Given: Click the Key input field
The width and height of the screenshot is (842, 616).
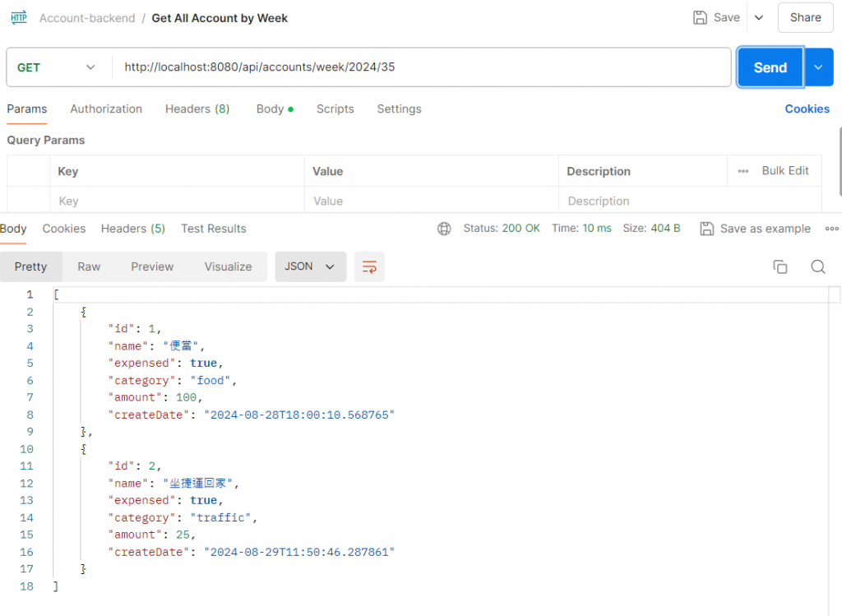Looking at the screenshot, I should coord(177,201).
